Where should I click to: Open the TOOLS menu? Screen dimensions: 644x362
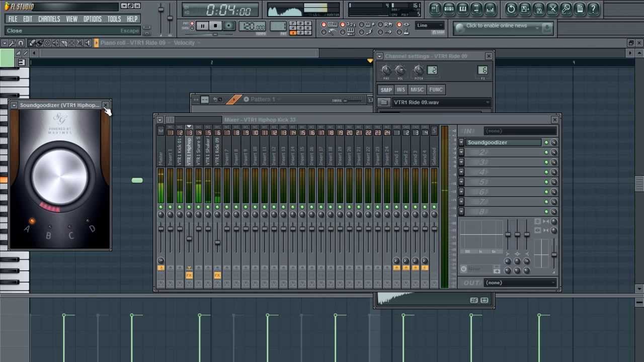point(114,19)
